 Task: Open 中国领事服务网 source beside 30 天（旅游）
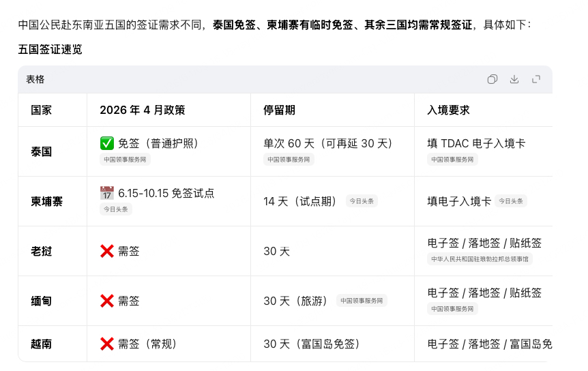(x=362, y=301)
